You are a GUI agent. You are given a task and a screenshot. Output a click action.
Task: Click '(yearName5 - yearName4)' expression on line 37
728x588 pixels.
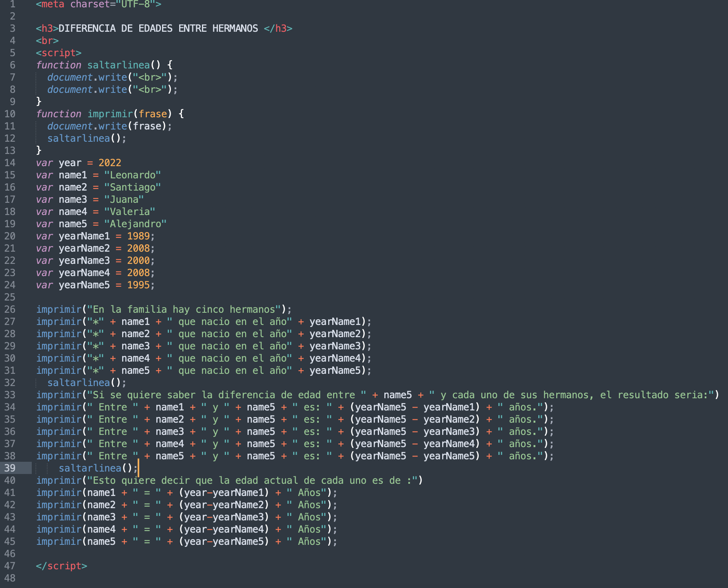[415, 444]
